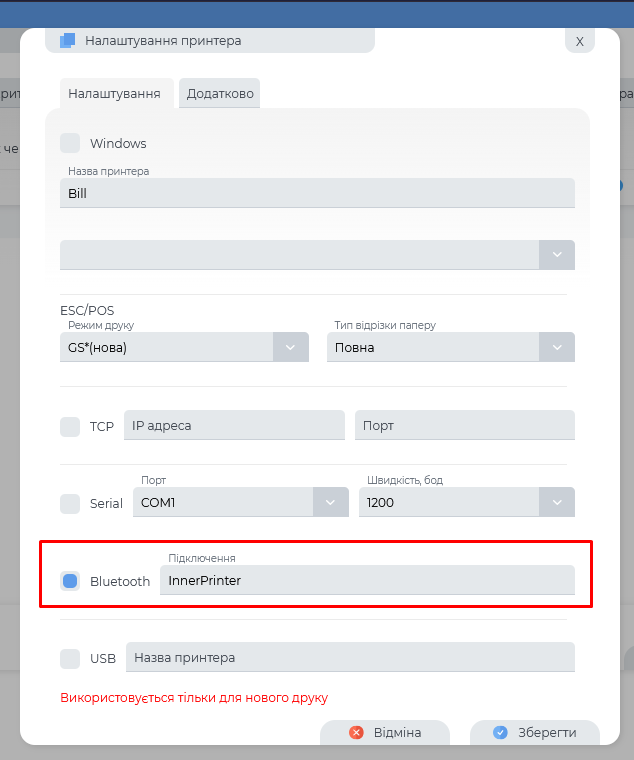
Task: Expand the COM1 port dropdown
Action: [x=330, y=503]
